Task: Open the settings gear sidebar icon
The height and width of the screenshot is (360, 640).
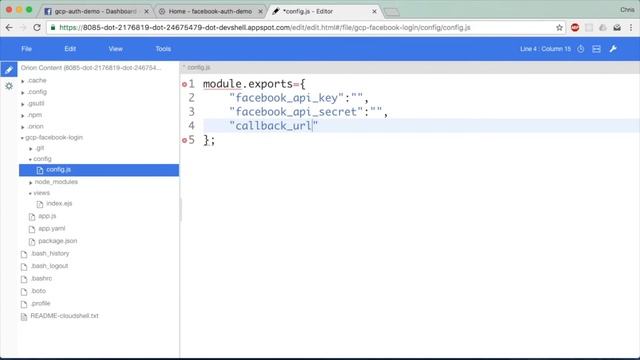Action: [x=9, y=86]
